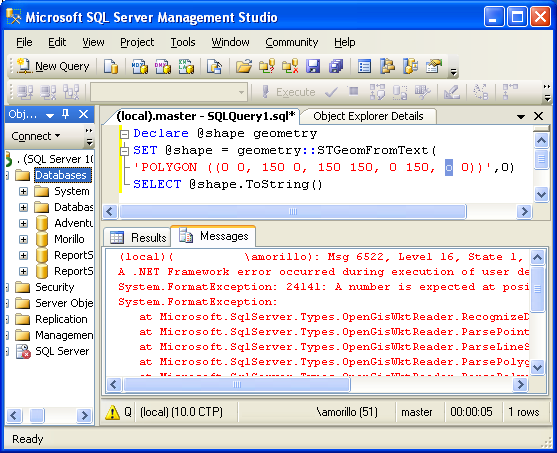Viewport: 557px width, 453px height.
Task: Open the Registered Servers toolbar icon
Action: pyautogui.click(x=364, y=66)
